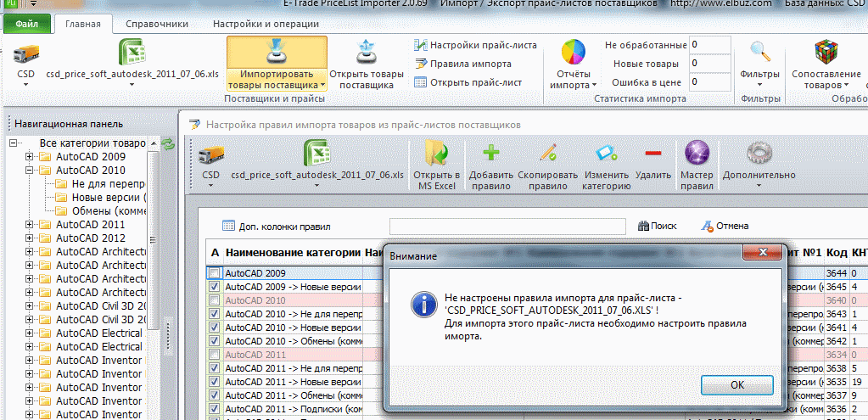Screen dimensions: 868x420
Task: Click the Поиск binoculars button
Action: coord(657,226)
